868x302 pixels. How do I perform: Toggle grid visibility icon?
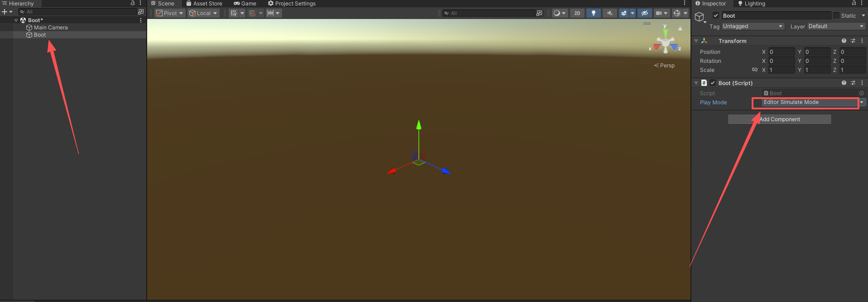point(234,13)
